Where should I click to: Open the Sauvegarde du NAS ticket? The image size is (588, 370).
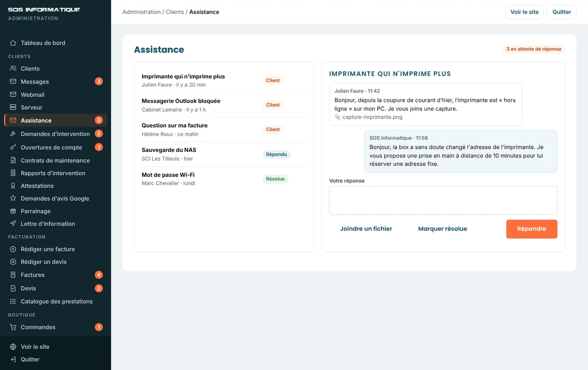coord(223,154)
